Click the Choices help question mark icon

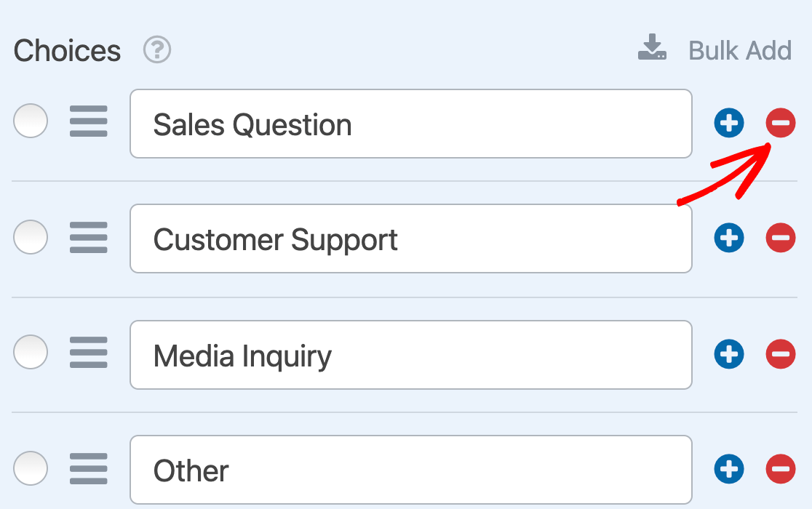(x=157, y=50)
